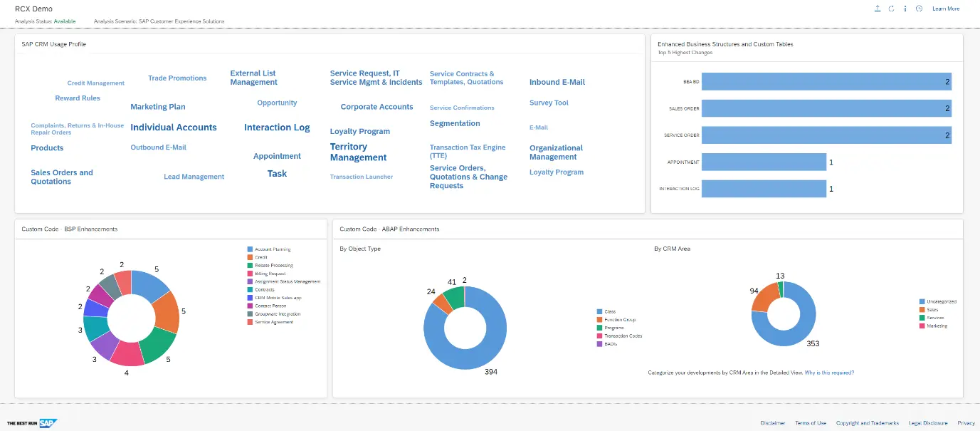The height and width of the screenshot is (431, 980).
Task: Click the INTERACTION LOG bar in the chart
Action: click(x=764, y=189)
